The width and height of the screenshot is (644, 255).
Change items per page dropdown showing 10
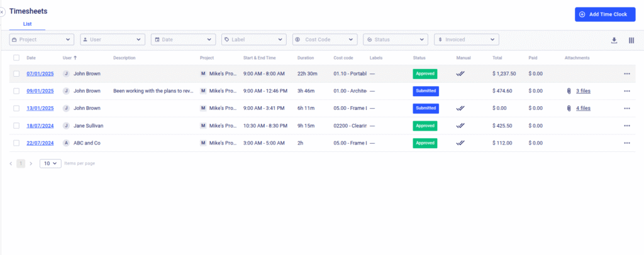click(x=50, y=163)
